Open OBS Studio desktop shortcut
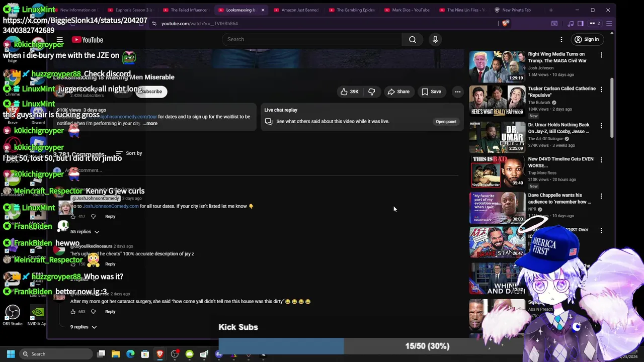644x362 pixels. click(x=13, y=316)
